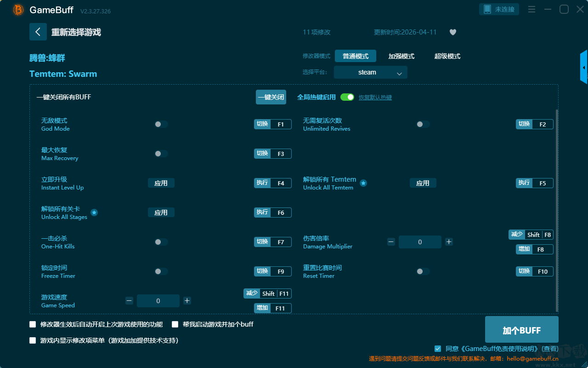The image size is (588, 368).
Task: Toggle Reset Timer switch
Action: [423, 271]
